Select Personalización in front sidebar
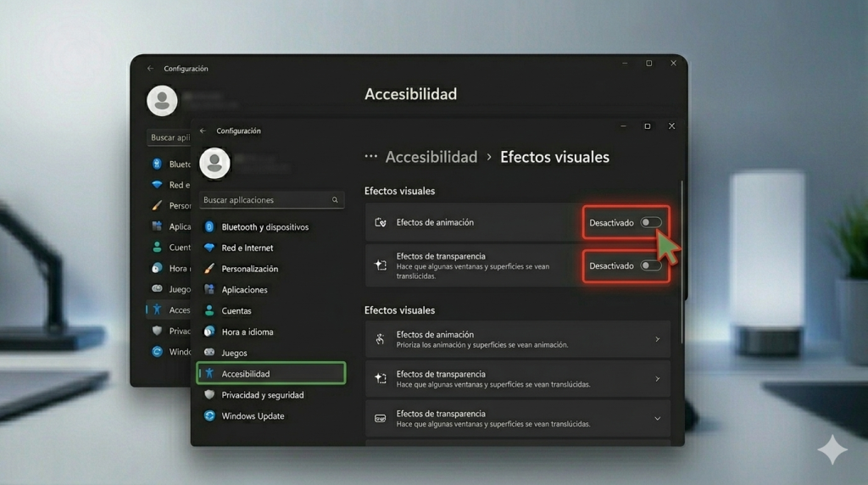This screenshot has width=868, height=485. (271, 269)
